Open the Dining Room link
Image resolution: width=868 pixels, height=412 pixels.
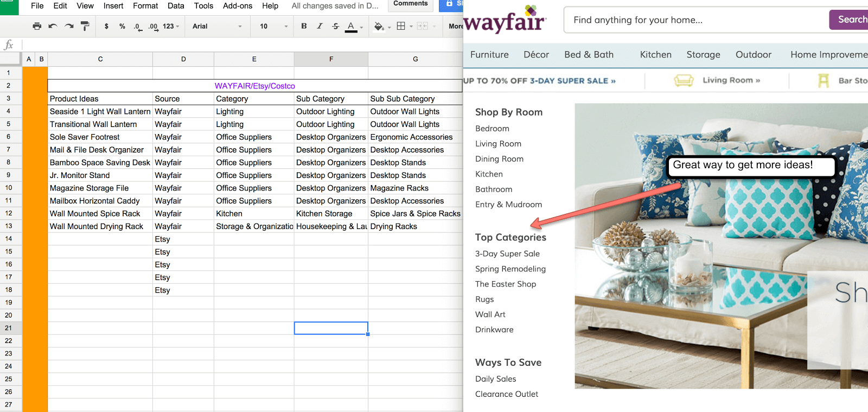coord(499,159)
